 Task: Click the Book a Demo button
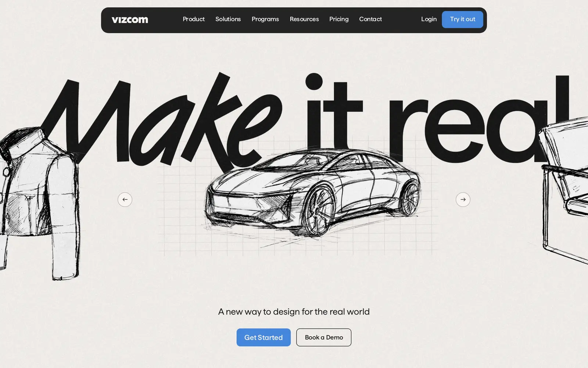pyautogui.click(x=324, y=337)
